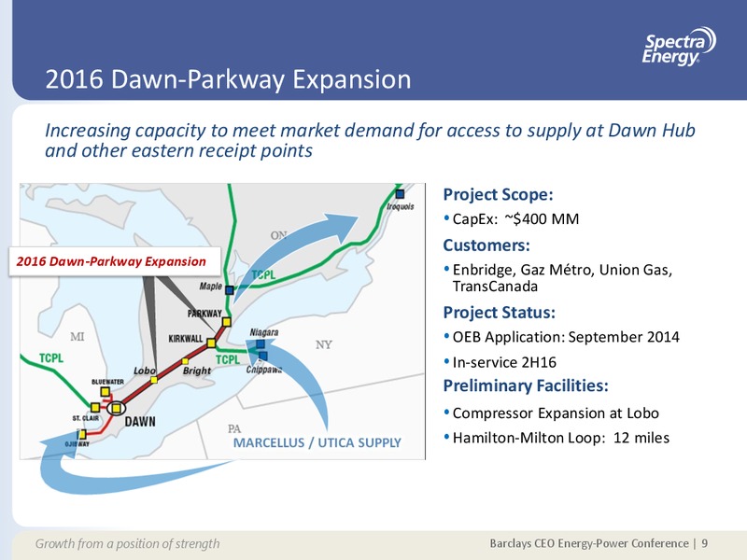Click the 'Project Scope:' heading
The width and height of the screenshot is (747, 560).
[x=498, y=194]
